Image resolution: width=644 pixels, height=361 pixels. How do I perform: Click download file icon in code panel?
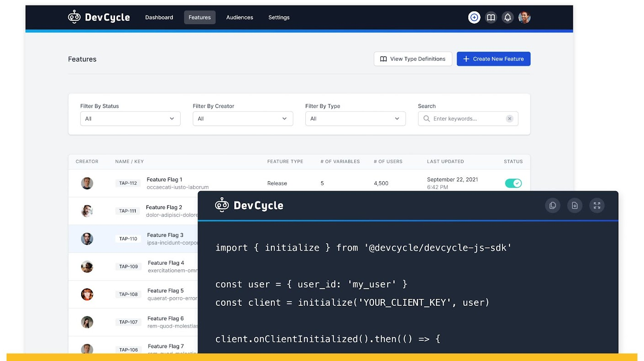[x=575, y=205]
